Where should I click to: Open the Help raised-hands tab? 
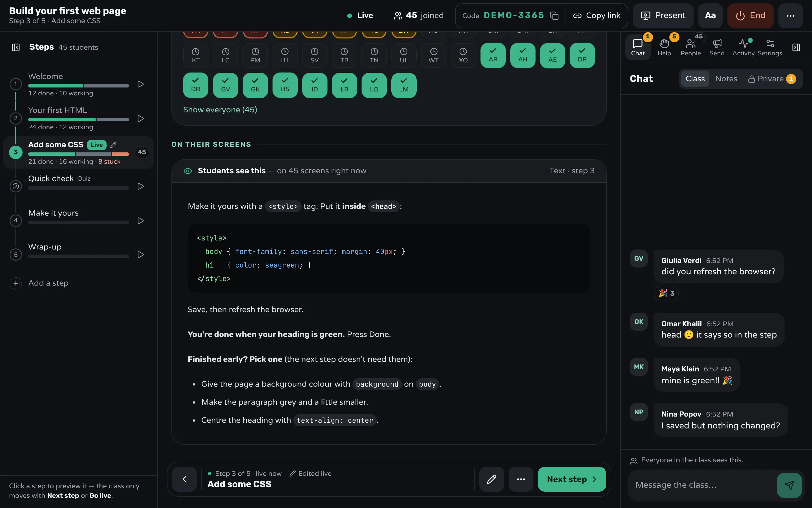coord(664,47)
